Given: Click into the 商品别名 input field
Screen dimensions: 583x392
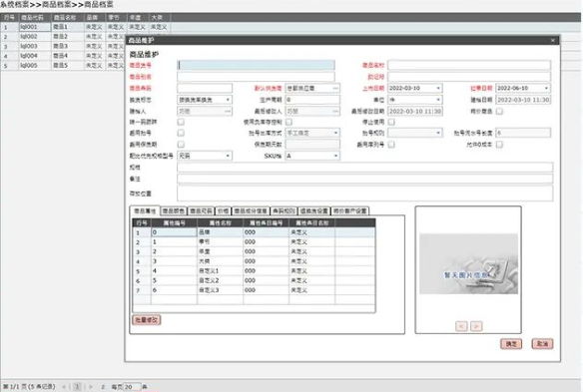Looking at the screenshot, I should [x=257, y=77].
